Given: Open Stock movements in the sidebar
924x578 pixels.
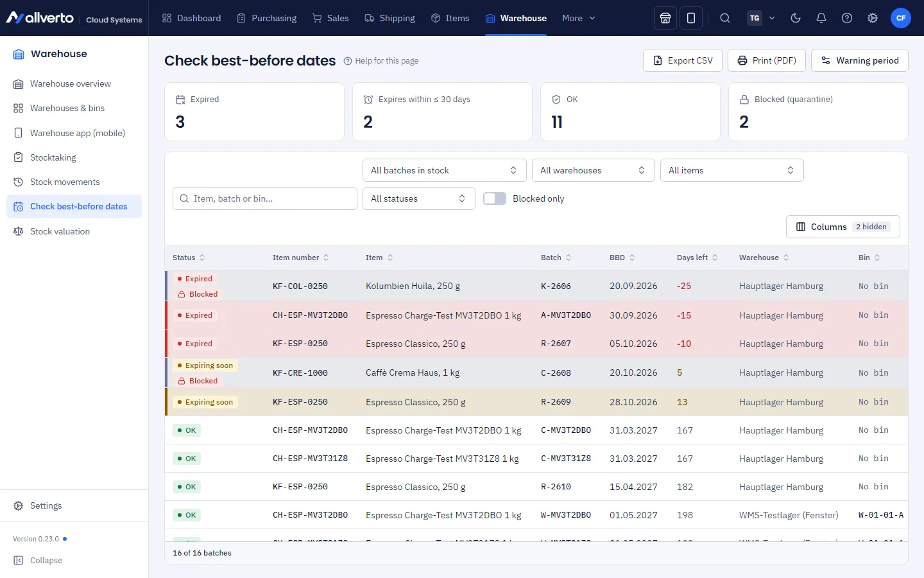Looking at the screenshot, I should (74, 182).
